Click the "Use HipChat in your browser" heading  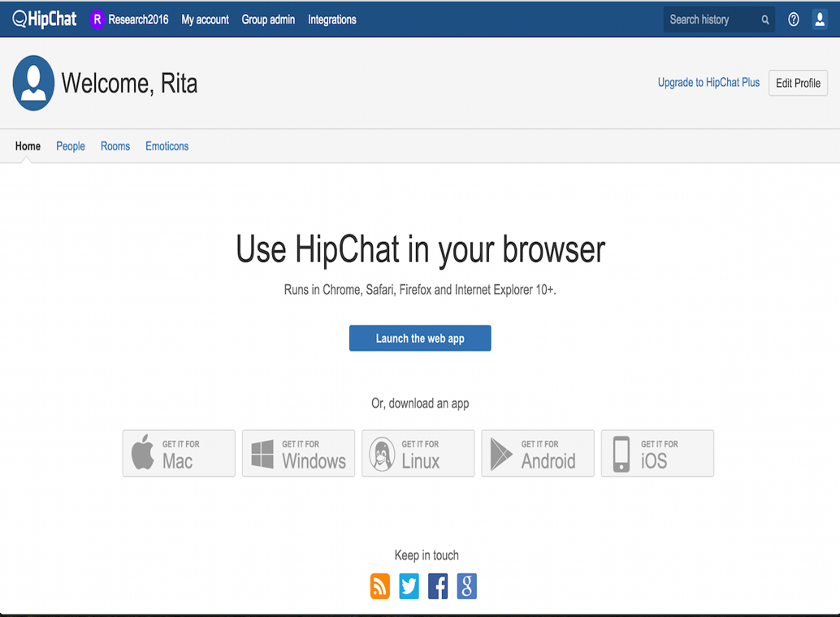421,250
